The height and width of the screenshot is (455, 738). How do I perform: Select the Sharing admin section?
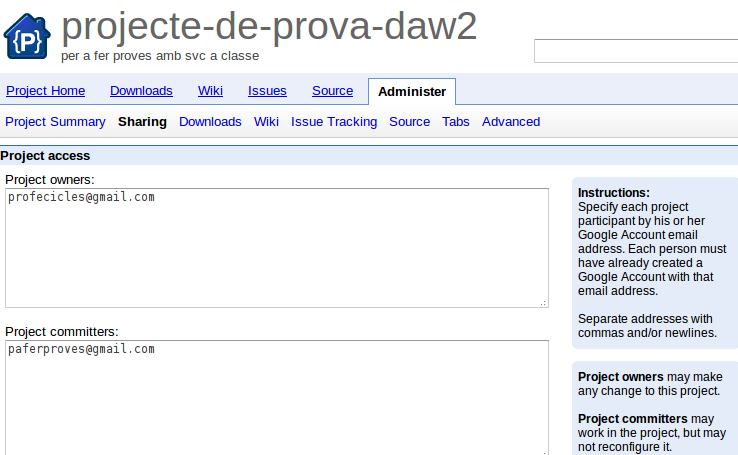(142, 122)
